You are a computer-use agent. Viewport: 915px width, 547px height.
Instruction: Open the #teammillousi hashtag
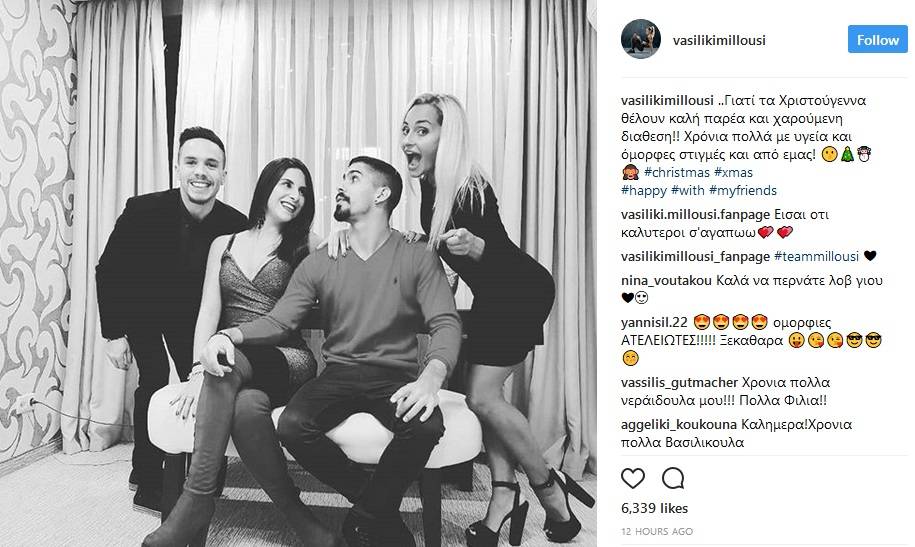click(816, 256)
